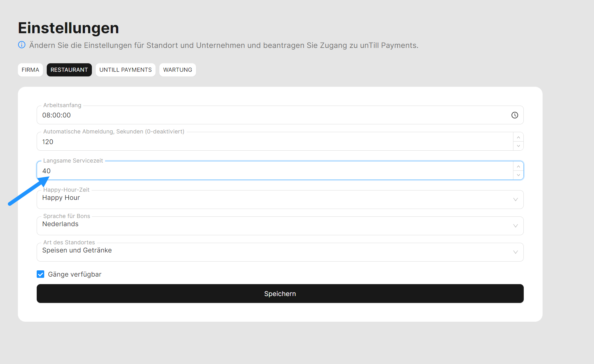Click the Gänge verfügbar label text

(75, 274)
